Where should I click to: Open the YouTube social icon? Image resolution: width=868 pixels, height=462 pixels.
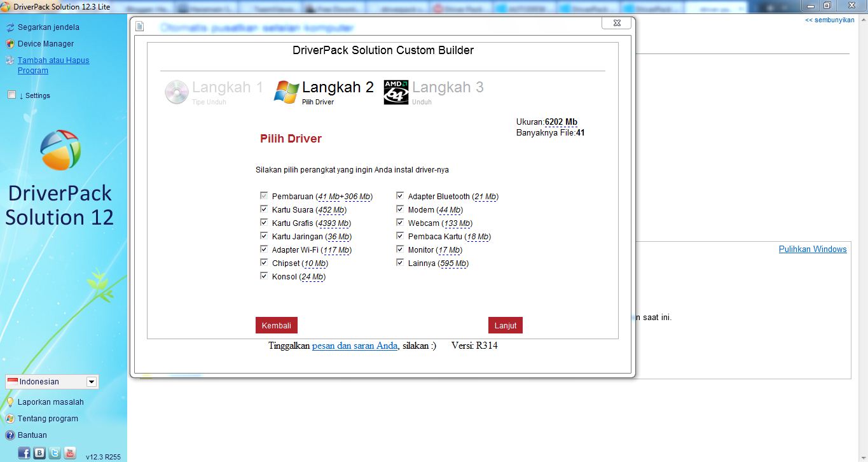coord(70,453)
